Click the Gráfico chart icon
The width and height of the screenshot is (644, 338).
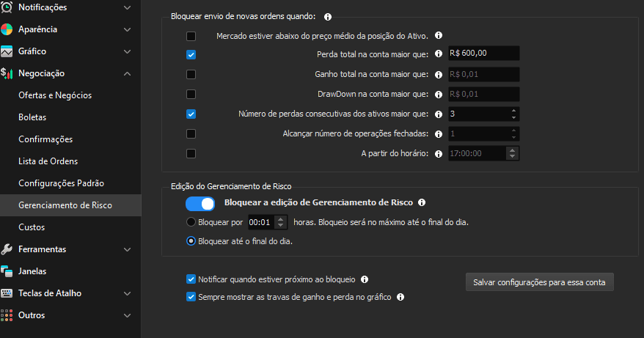click(7, 51)
